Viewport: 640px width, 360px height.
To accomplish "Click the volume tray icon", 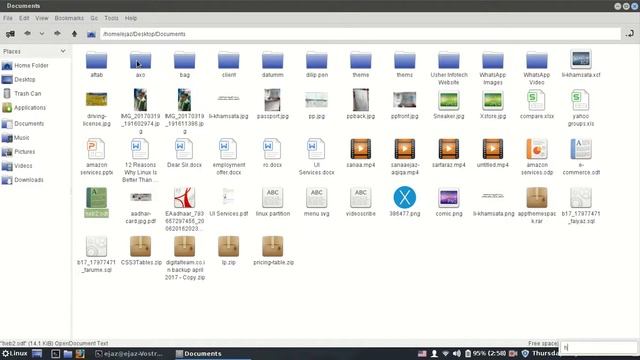I will (x=457, y=353).
